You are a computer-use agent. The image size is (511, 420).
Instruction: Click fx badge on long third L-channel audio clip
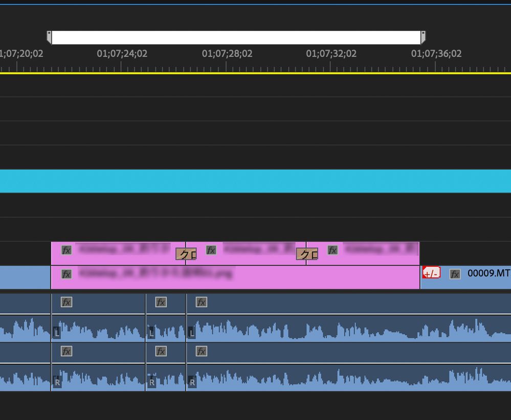pyautogui.click(x=202, y=302)
